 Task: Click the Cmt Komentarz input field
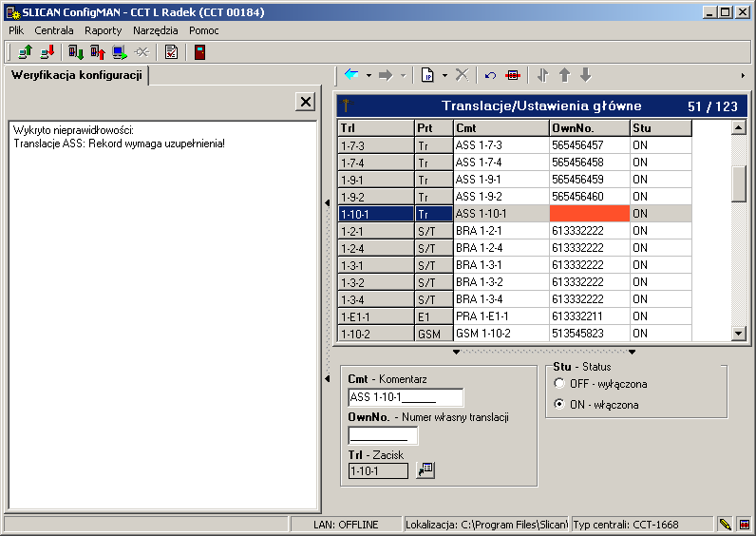(x=406, y=397)
